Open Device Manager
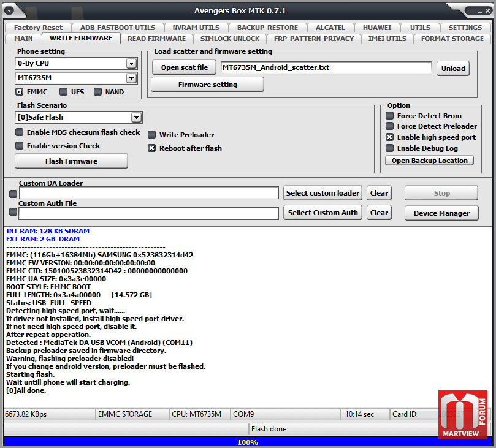 coord(441,213)
